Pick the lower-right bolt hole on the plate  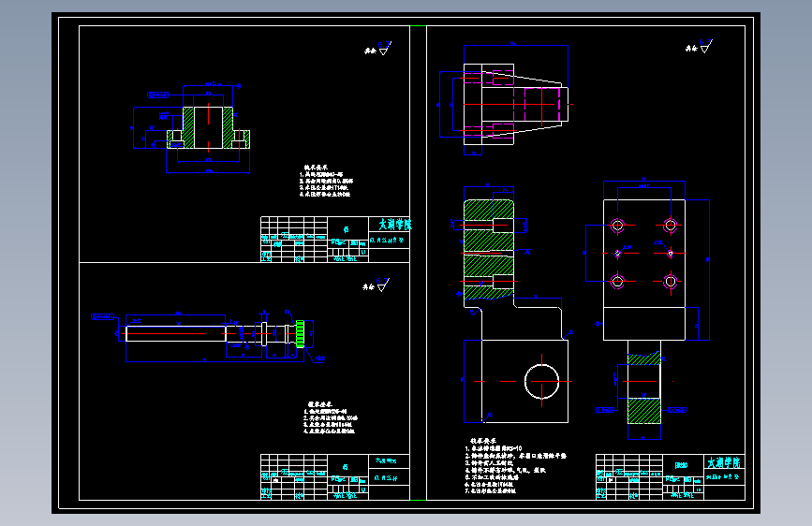tap(670, 282)
